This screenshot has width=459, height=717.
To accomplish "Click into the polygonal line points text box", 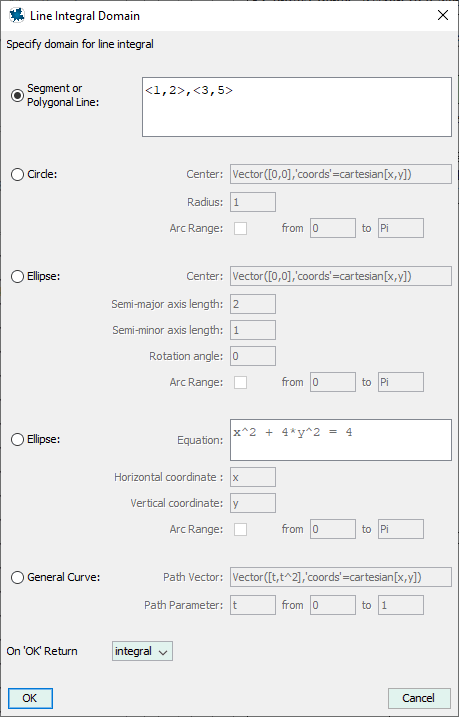I will (x=297, y=107).
